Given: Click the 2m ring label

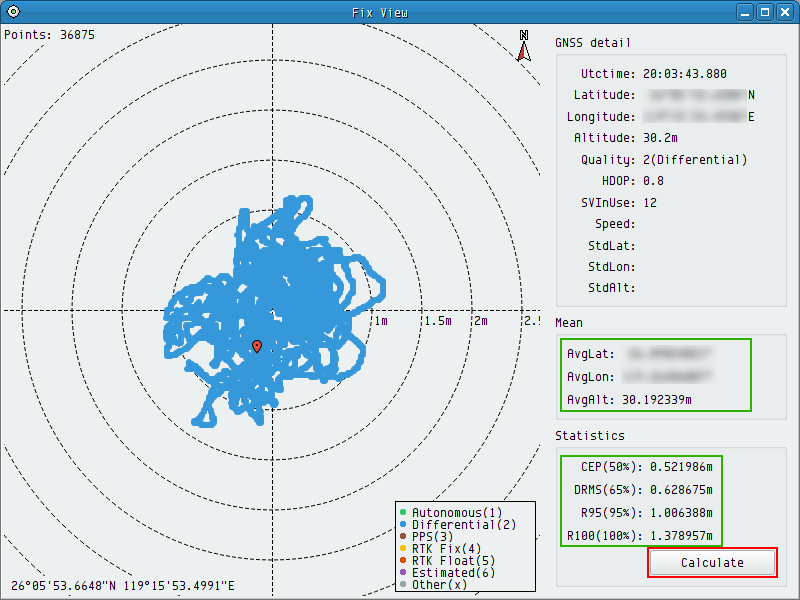Looking at the screenshot, I should click(481, 321).
